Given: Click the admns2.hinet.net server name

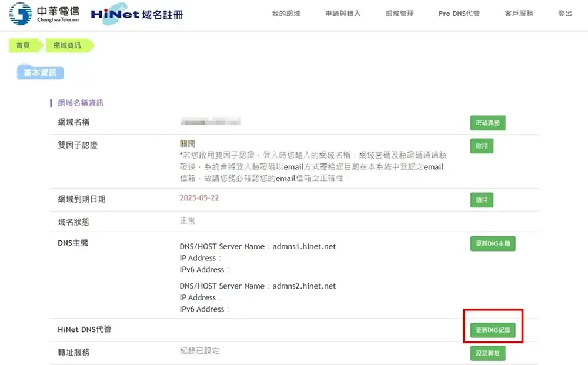Looking at the screenshot, I should point(304,286).
